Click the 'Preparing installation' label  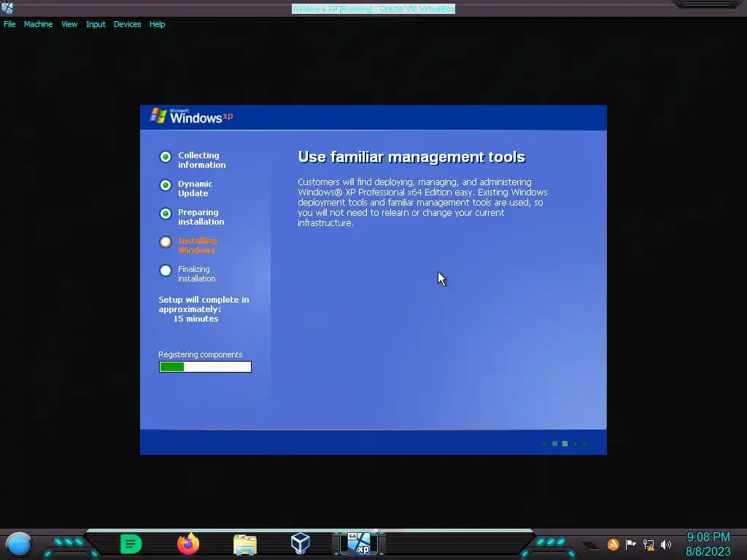pyautogui.click(x=201, y=217)
